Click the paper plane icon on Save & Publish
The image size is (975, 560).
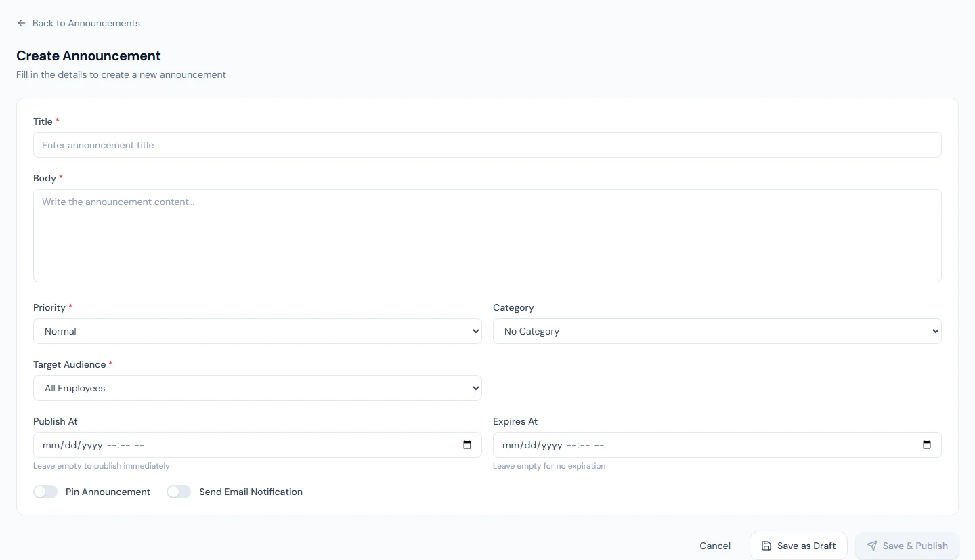point(872,546)
